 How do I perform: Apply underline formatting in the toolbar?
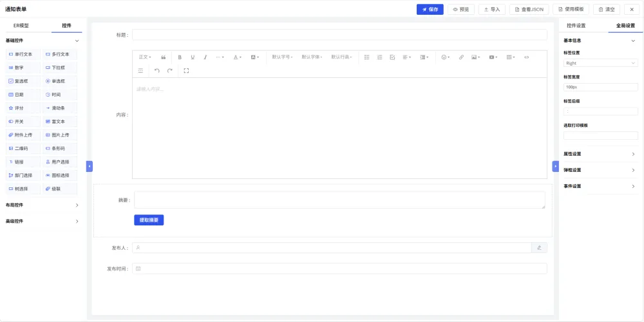[x=192, y=57]
